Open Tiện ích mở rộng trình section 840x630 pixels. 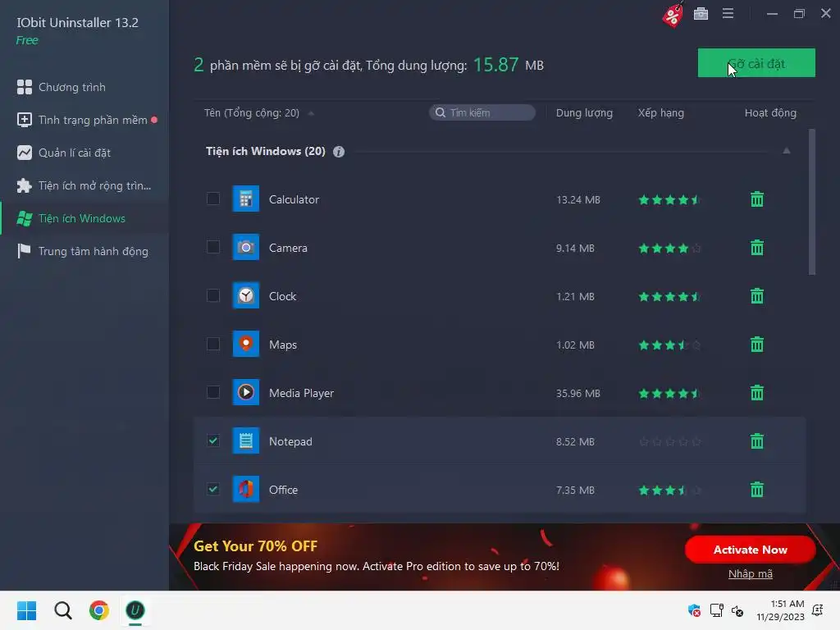click(x=84, y=185)
